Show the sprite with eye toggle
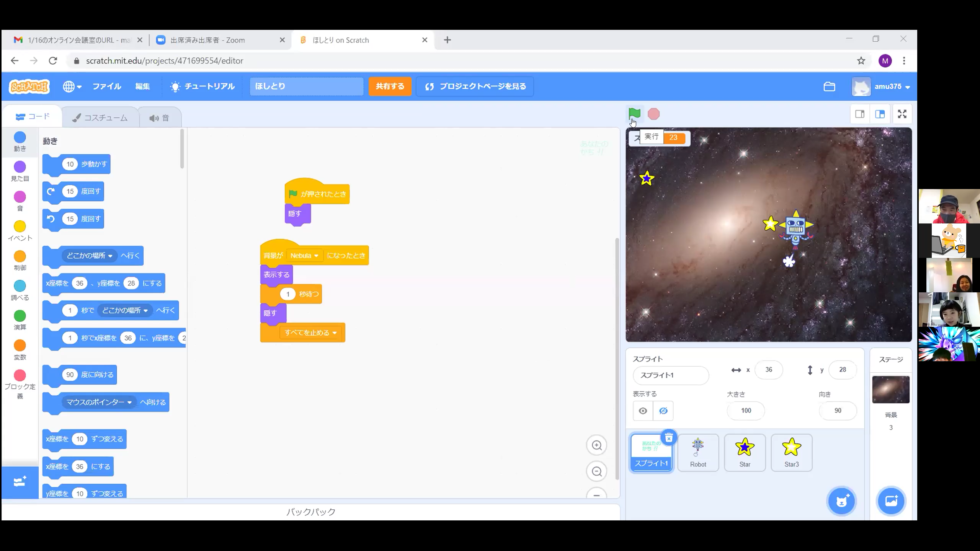Viewport: 980px width, 551px height. (643, 411)
